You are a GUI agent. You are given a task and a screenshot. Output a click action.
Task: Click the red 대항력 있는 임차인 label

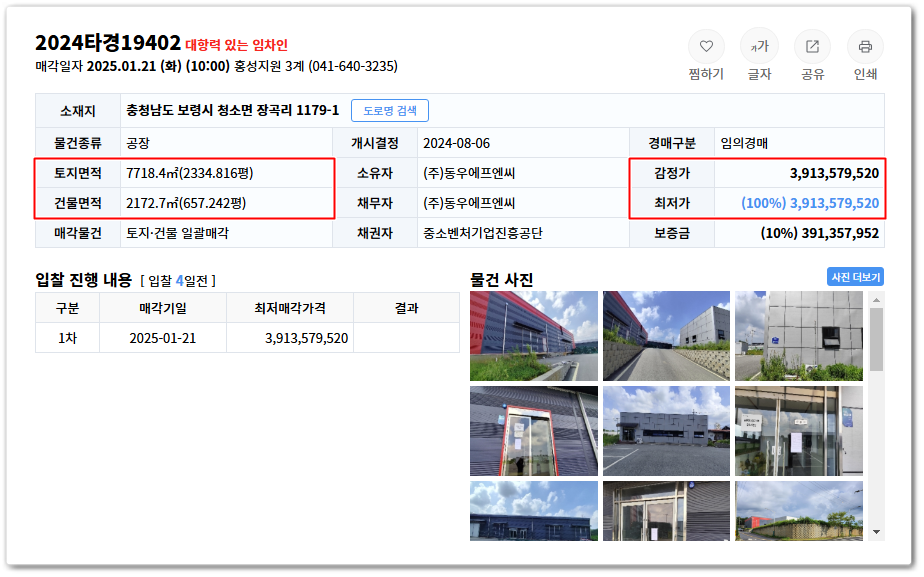pyautogui.click(x=236, y=45)
